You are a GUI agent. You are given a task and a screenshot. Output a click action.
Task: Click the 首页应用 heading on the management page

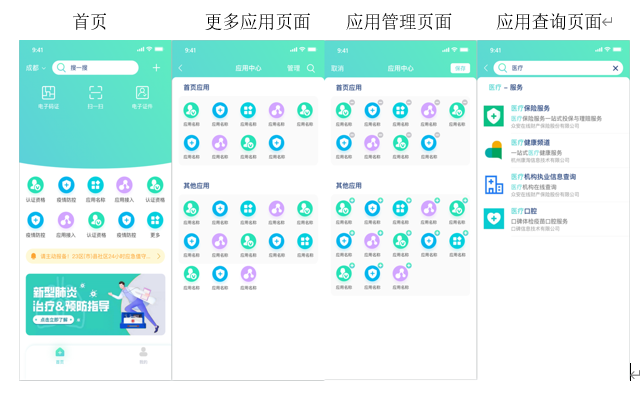[349, 88]
